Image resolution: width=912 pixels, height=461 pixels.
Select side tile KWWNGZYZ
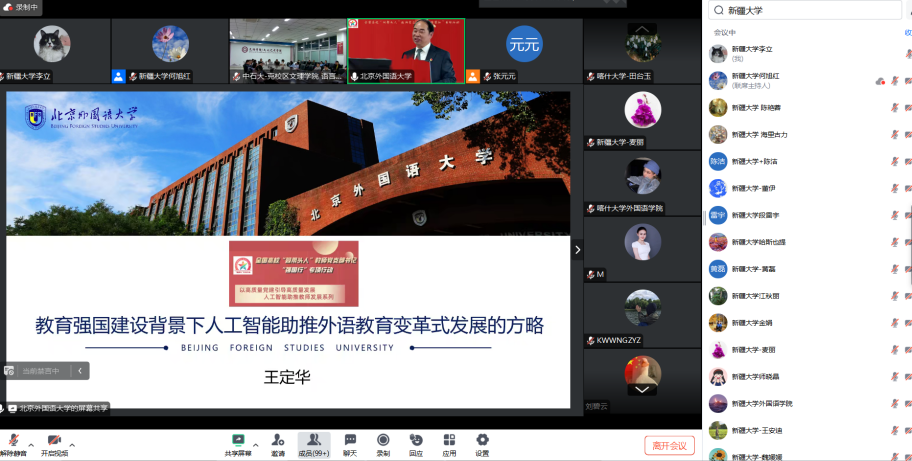click(642, 316)
